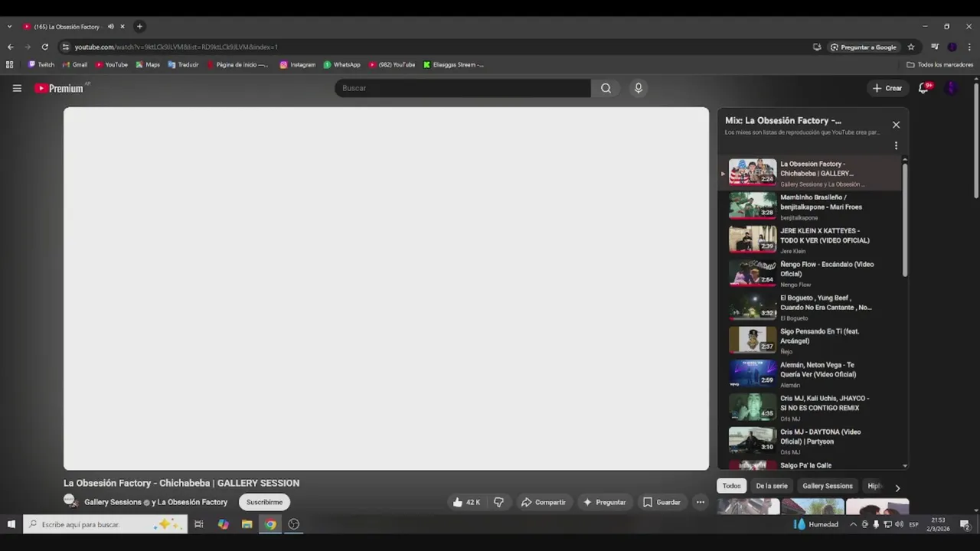Play JERE KLEIN X KATTEYES TODO K VER
Image resolution: width=980 pixels, height=551 pixels.
tap(812, 240)
